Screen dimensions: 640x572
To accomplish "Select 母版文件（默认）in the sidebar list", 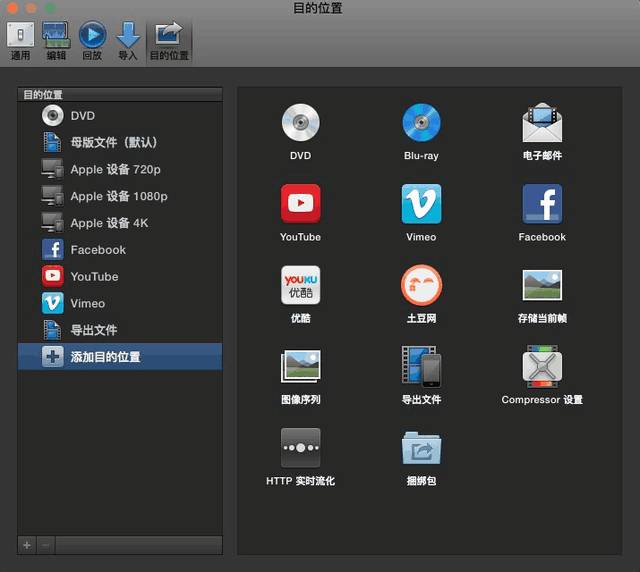I will [x=120, y=142].
